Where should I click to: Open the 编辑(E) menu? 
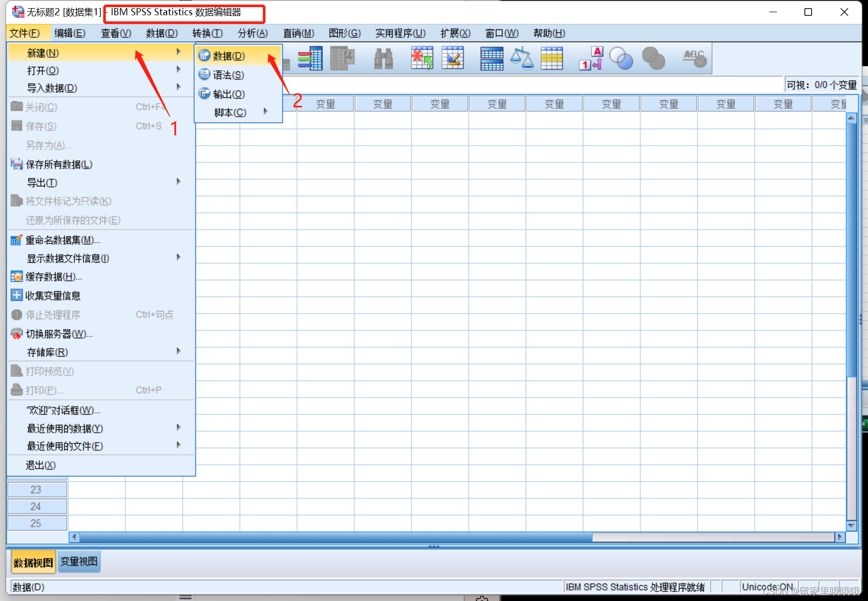point(70,33)
